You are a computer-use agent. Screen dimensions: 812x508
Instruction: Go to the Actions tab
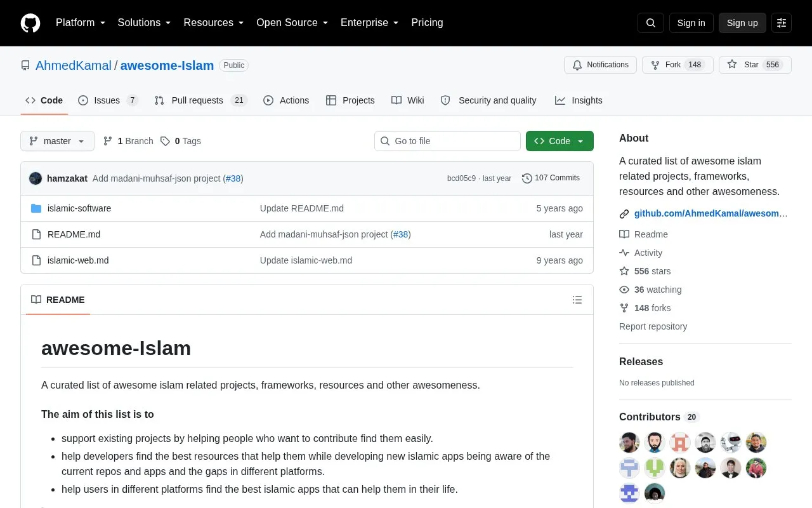[x=286, y=100]
